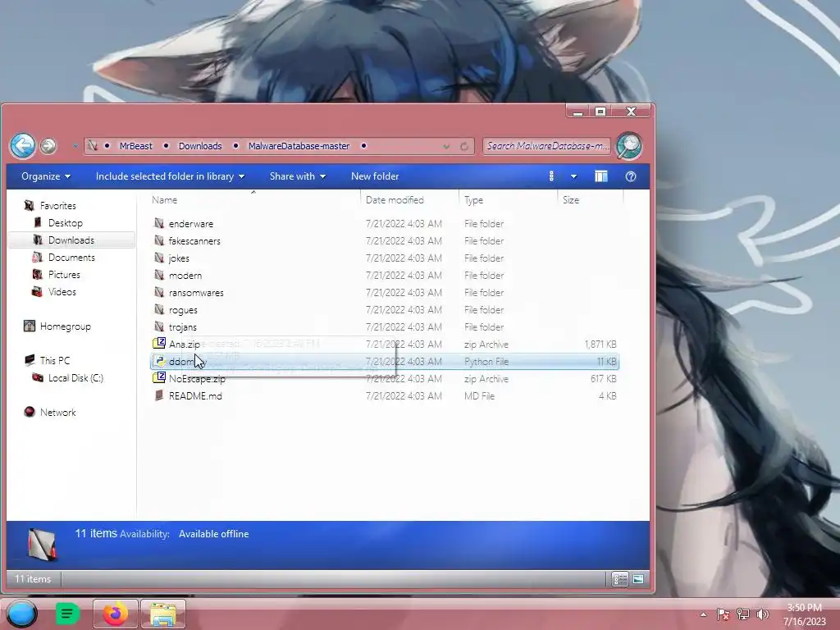This screenshot has height=630, width=840.
Task: Show hidden tray icons arrow
Action: pos(703,614)
